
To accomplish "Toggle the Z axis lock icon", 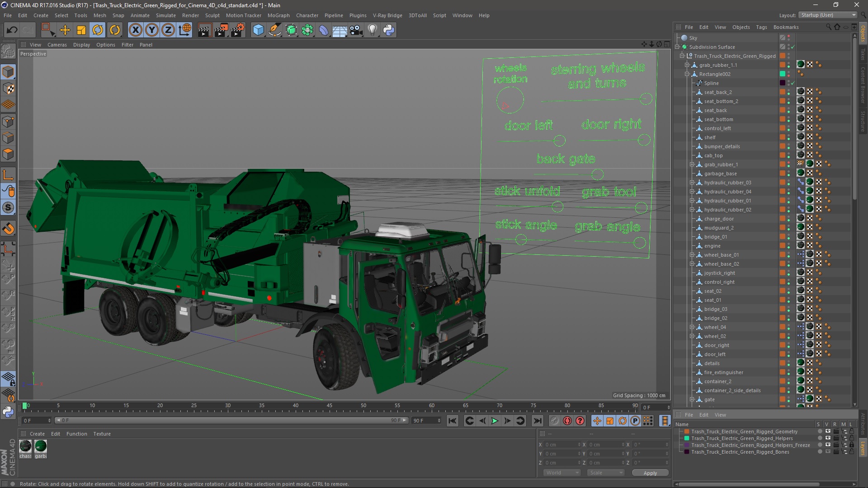I will (x=168, y=30).
